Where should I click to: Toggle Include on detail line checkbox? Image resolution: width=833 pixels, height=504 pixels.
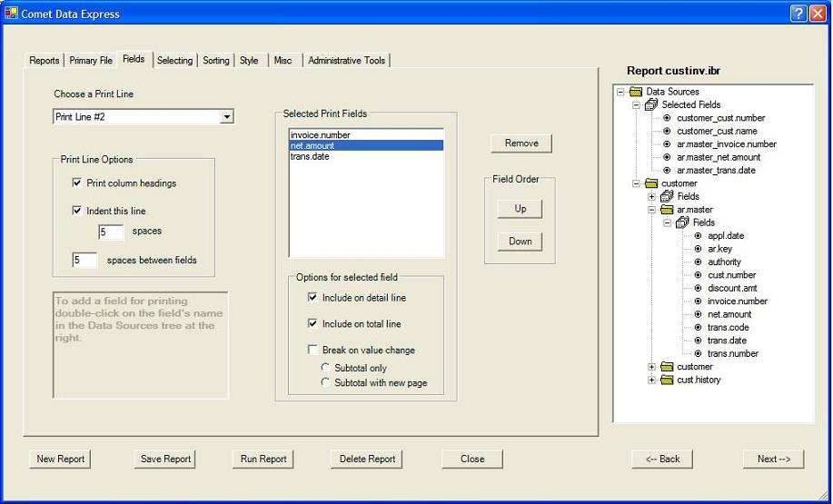pyautogui.click(x=312, y=298)
